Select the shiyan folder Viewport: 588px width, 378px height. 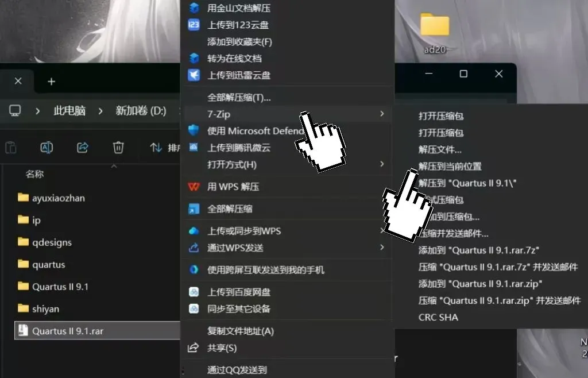click(x=45, y=308)
